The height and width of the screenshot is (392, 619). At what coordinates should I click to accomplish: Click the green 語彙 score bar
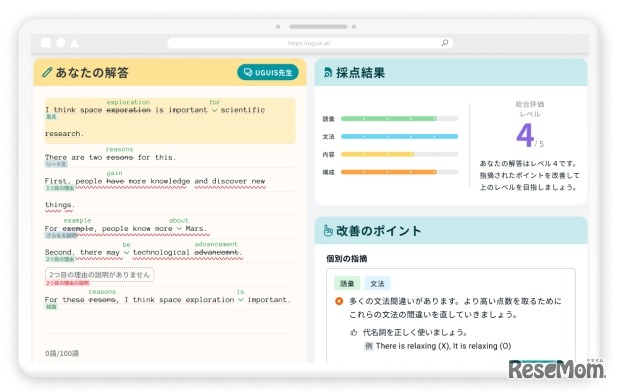pyautogui.click(x=399, y=118)
